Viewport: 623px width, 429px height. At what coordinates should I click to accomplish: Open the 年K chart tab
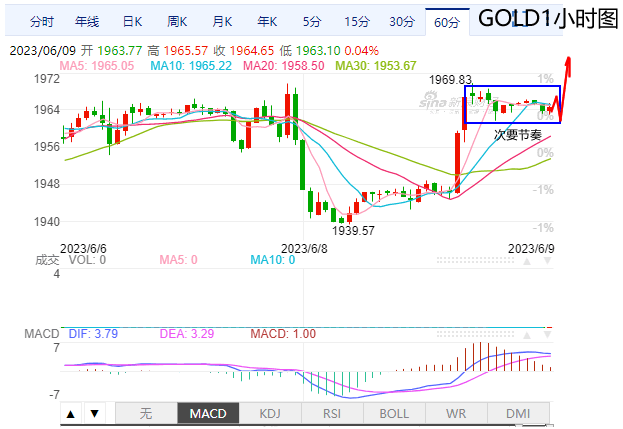[x=267, y=21]
